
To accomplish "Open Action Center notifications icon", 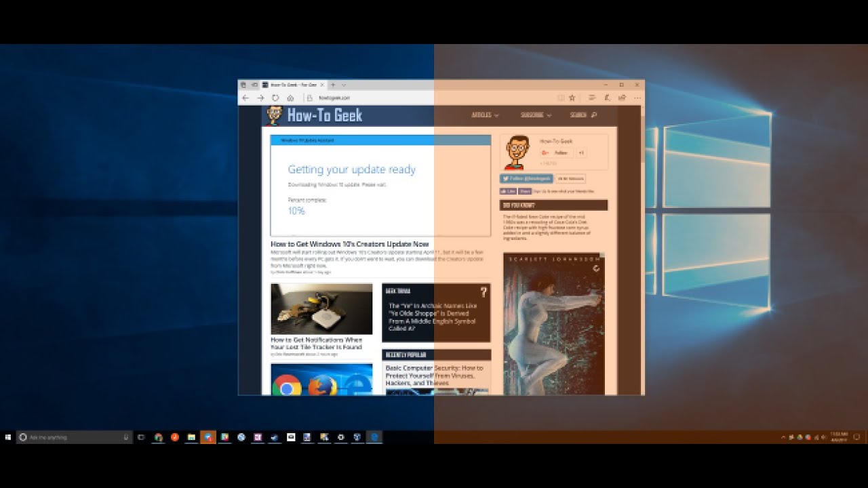I will pos(856,437).
